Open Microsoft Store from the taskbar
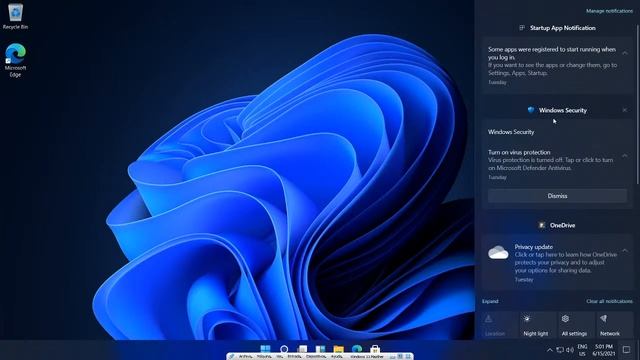640x360 pixels. pyautogui.click(x=375, y=349)
